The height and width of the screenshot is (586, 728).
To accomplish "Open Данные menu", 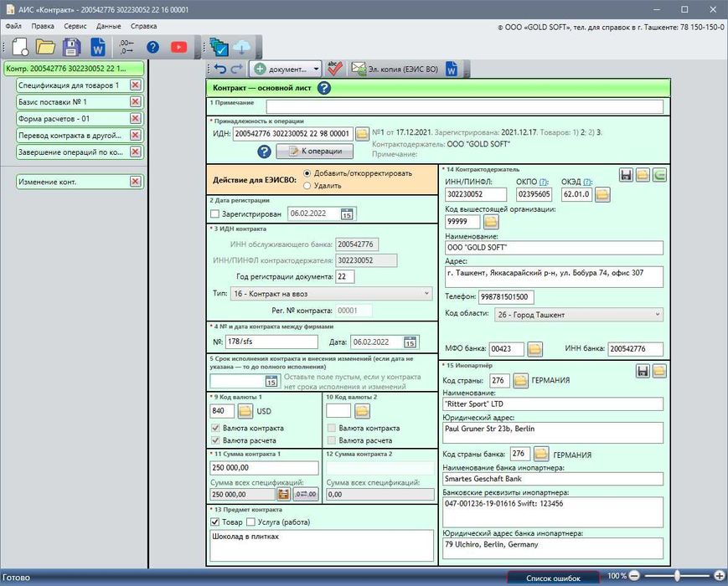I will pyautogui.click(x=109, y=26).
